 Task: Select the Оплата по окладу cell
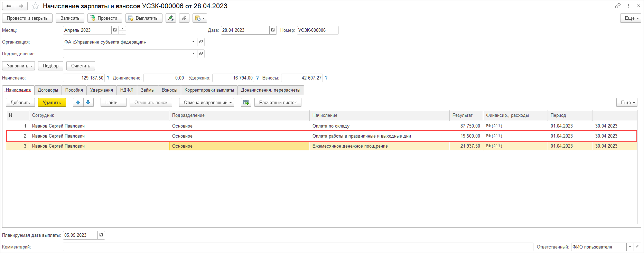click(x=379, y=126)
